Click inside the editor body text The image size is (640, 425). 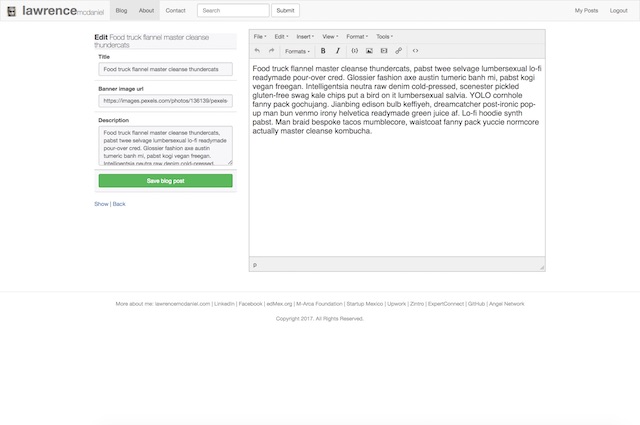(x=397, y=100)
